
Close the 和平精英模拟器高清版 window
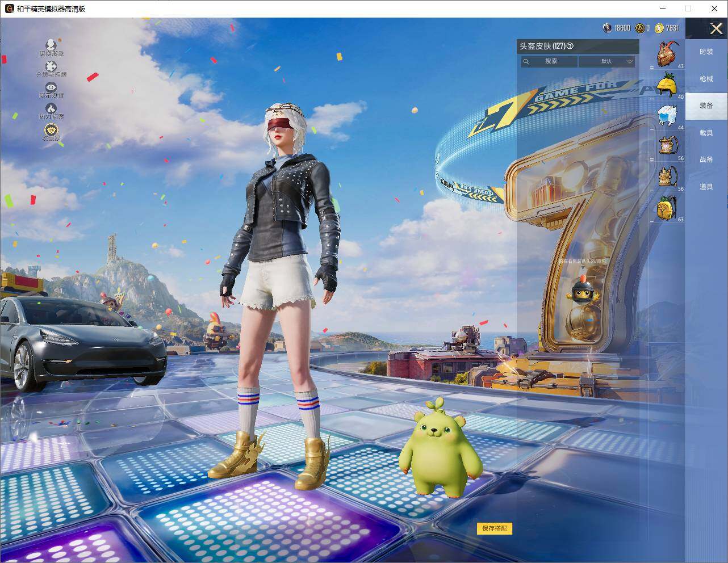click(x=714, y=9)
